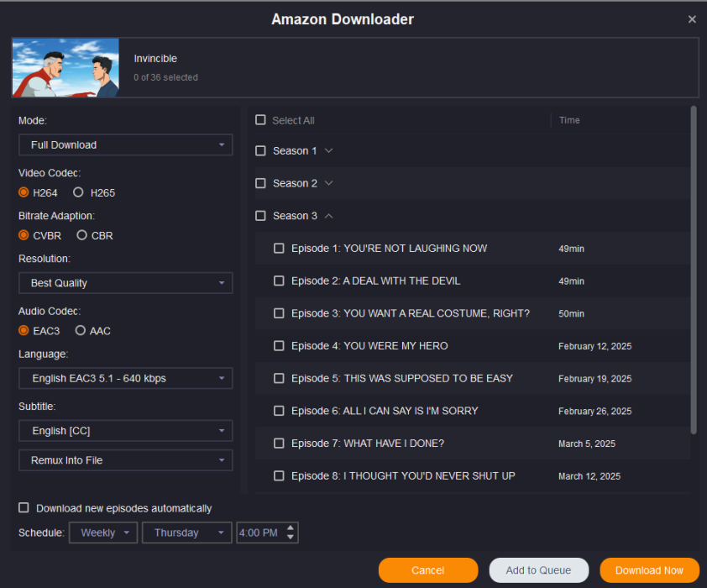707x588 pixels.
Task: Check Episode 6: ALL I CAN SAY IS I'M SORRY
Action: tap(279, 411)
